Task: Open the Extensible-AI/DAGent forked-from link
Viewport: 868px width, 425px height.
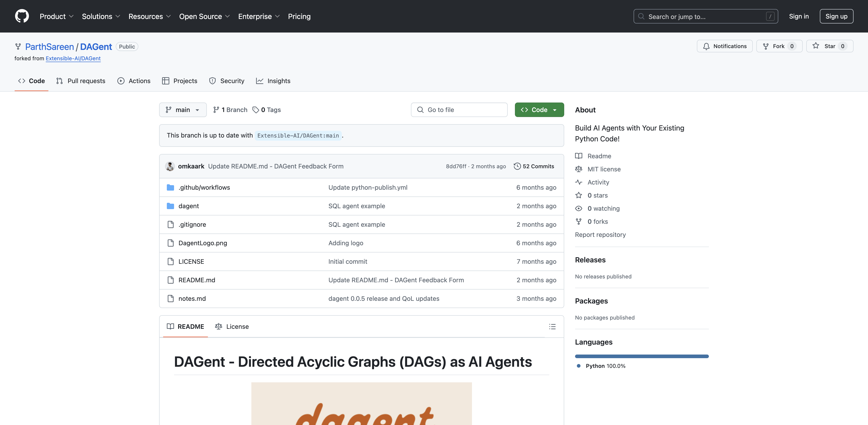Action: [x=73, y=58]
